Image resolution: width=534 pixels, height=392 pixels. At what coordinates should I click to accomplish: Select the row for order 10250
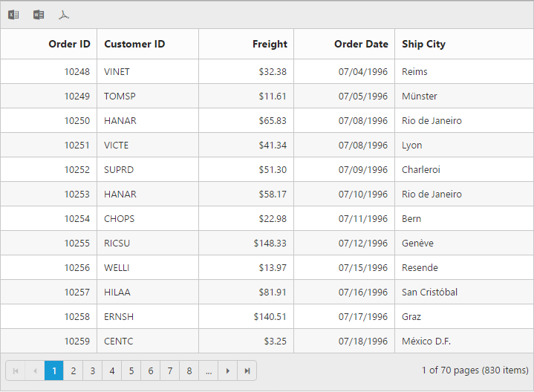pyautogui.click(x=76, y=120)
